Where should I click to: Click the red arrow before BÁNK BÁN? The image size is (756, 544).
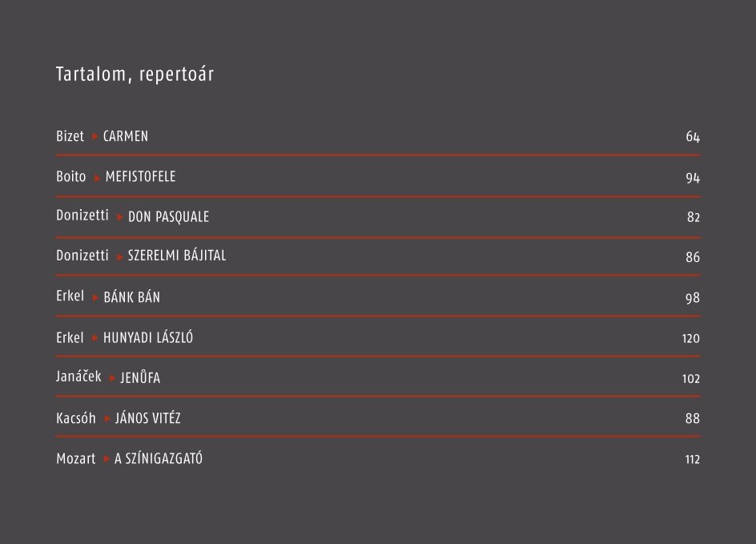pyautogui.click(x=95, y=297)
